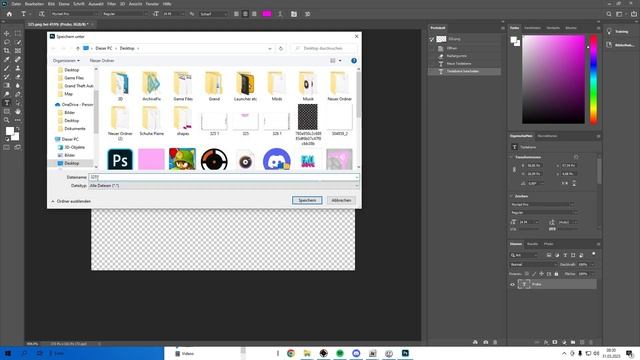Image resolution: width=640 pixels, height=360 pixels.
Task: Click the warp text icon in options bar
Action: point(280,14)
